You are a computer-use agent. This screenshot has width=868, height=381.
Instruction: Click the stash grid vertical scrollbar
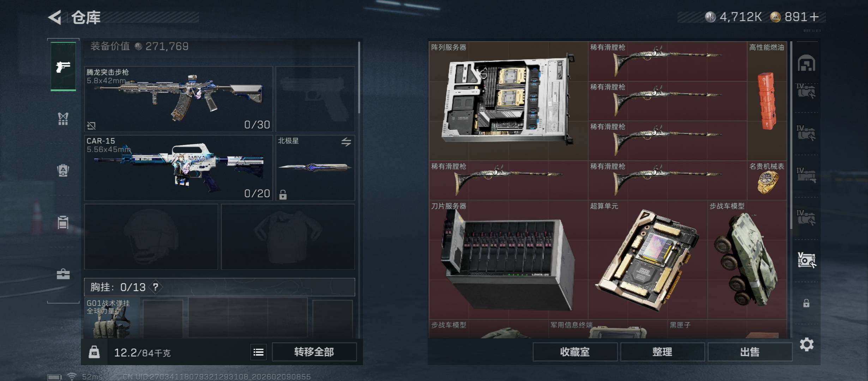791,136
